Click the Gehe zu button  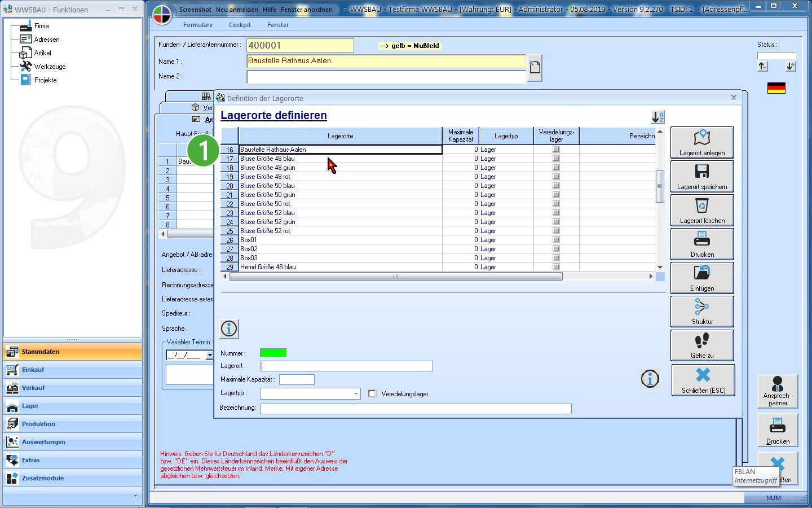click(x=702, y=345)
